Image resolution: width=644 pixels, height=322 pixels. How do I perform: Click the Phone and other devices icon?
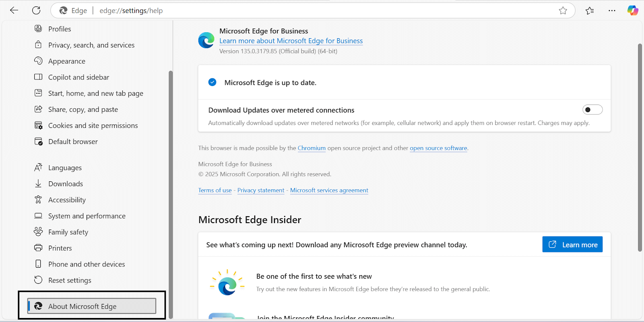(38, 264)
